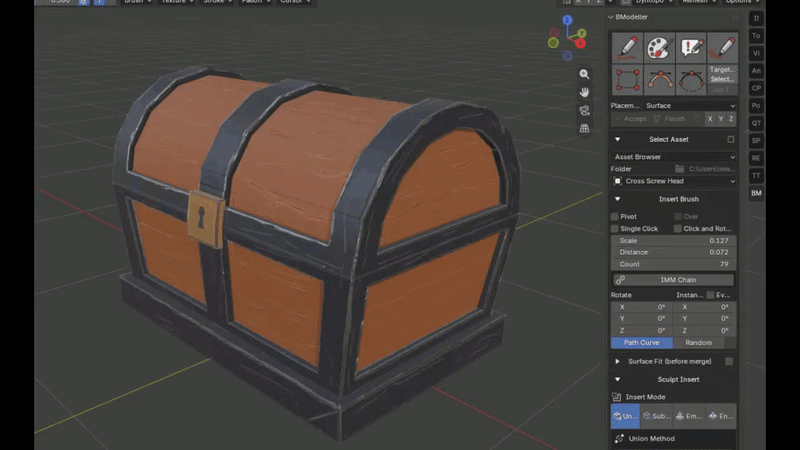800x450 pixels.
Task: Select the bezier curve handle tool
Action: pos(659,80)
